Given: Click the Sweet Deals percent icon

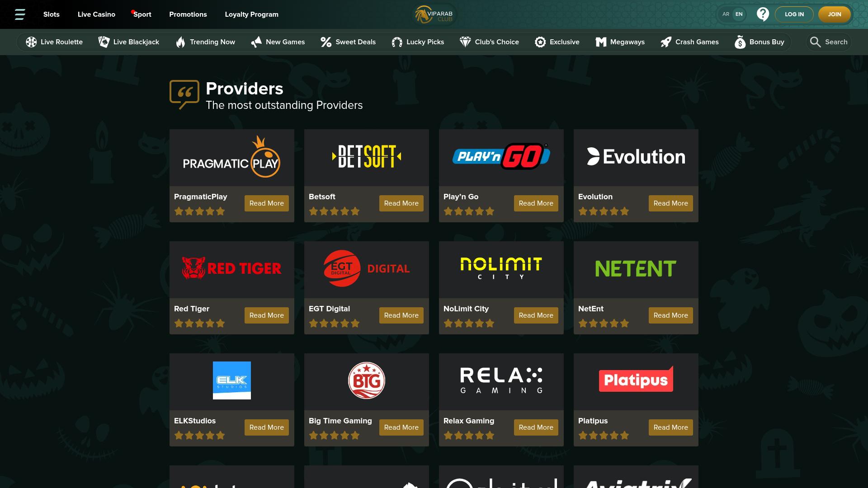Looking at the screenshot, I should pos(326,42).
